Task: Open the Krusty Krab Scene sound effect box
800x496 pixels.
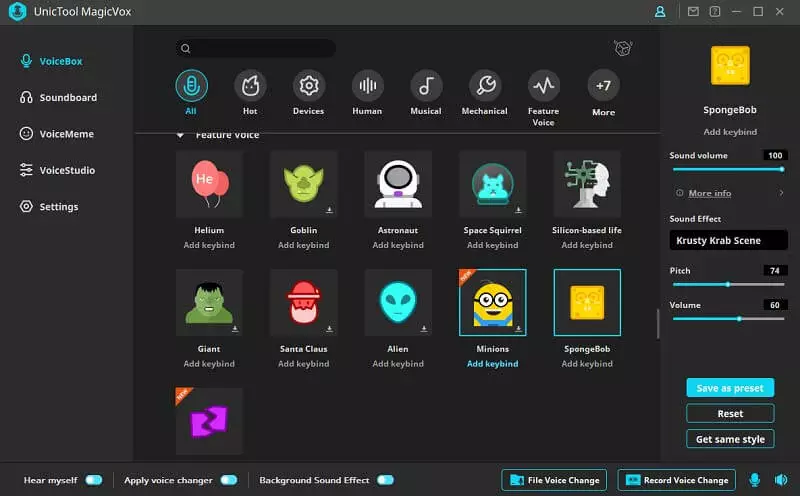Action: tap(729, 240)
